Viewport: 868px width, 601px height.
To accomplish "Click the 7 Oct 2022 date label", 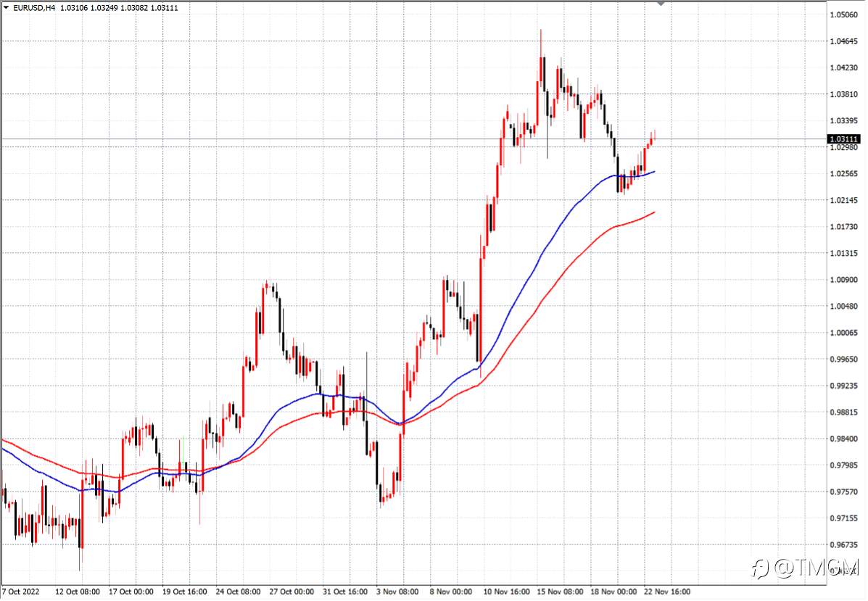I will click(x=21, y=592).
